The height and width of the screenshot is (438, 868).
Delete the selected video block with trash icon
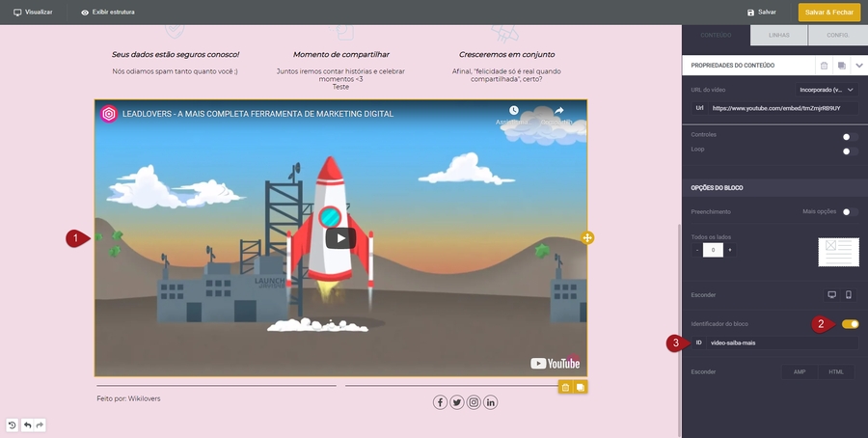(564, 387)
